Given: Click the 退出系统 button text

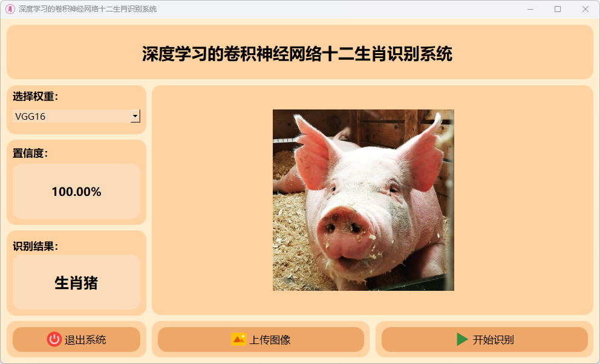Looking at the screenshot, I should (85, 340).
